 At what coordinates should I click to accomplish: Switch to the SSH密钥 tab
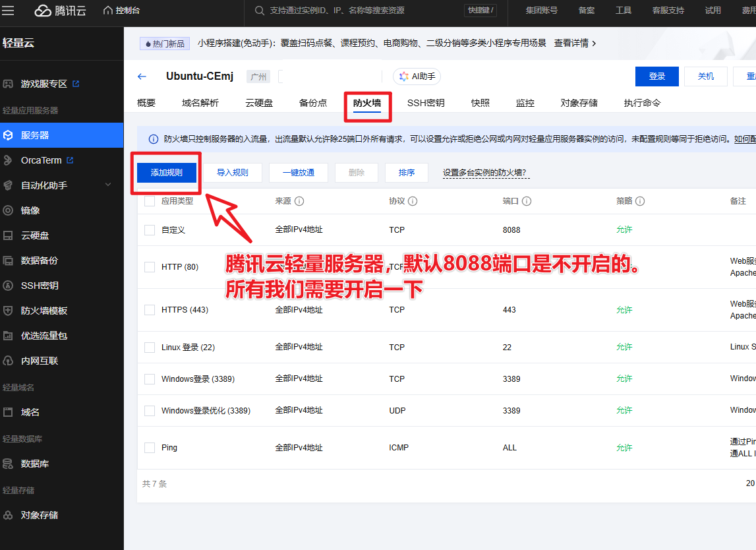[425, 103]
